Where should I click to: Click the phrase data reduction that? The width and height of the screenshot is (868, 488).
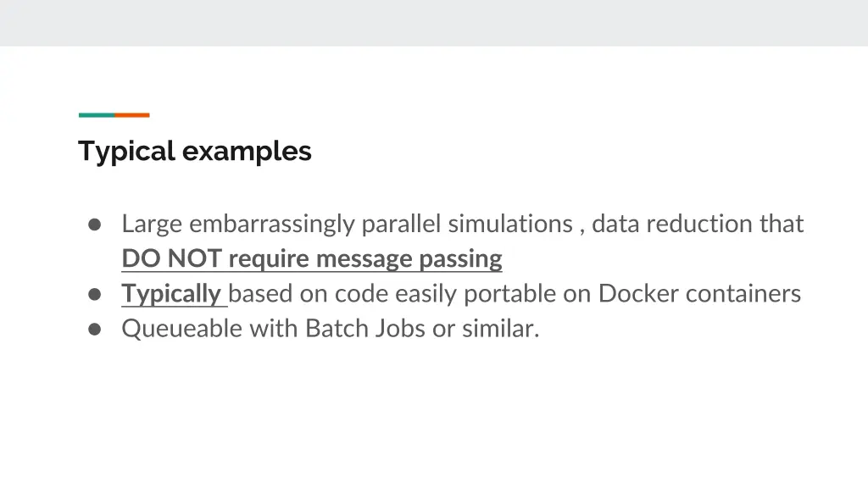coord(698,224)
